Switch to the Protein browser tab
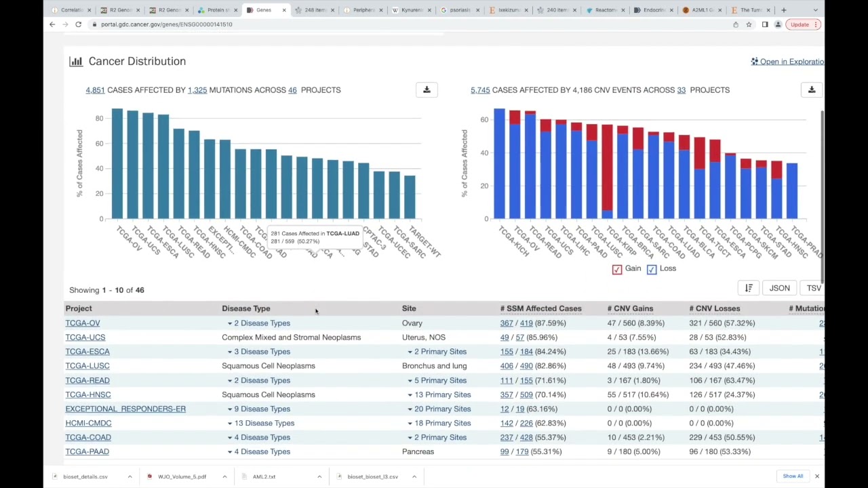 pos(217,10)
